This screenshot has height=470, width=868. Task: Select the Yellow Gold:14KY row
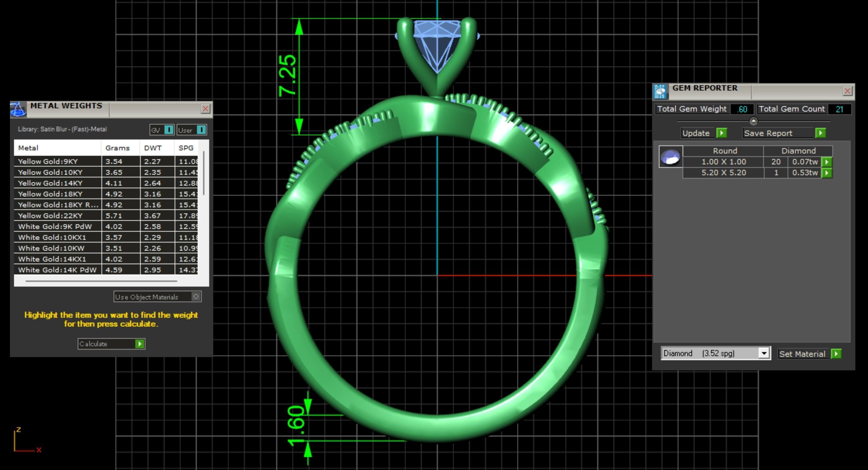tap(106, 183)
